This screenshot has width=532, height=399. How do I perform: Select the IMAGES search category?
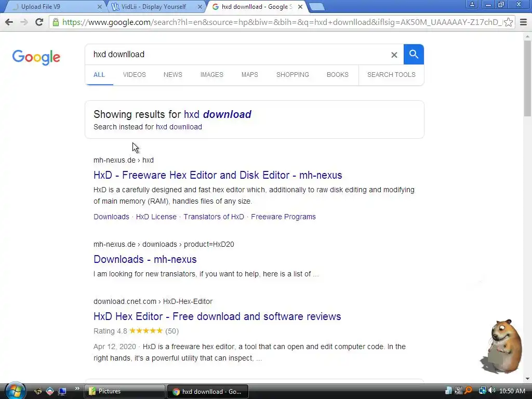(212, 75)
